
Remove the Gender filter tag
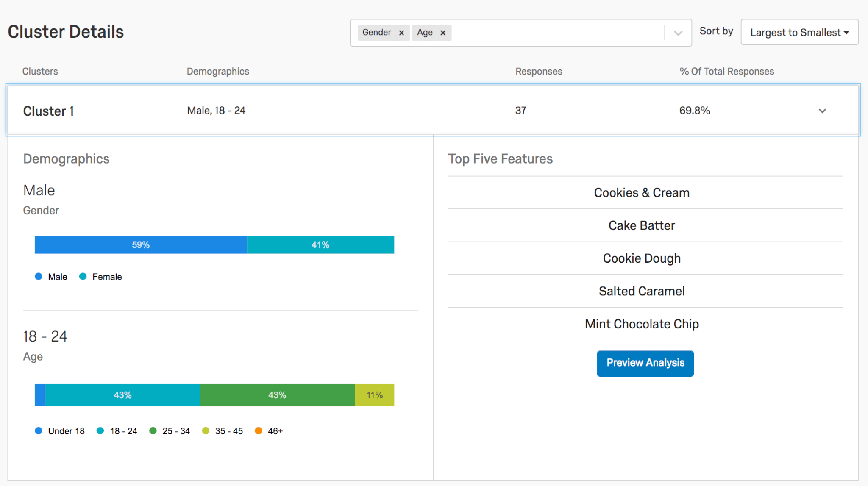tap(401, 33)
